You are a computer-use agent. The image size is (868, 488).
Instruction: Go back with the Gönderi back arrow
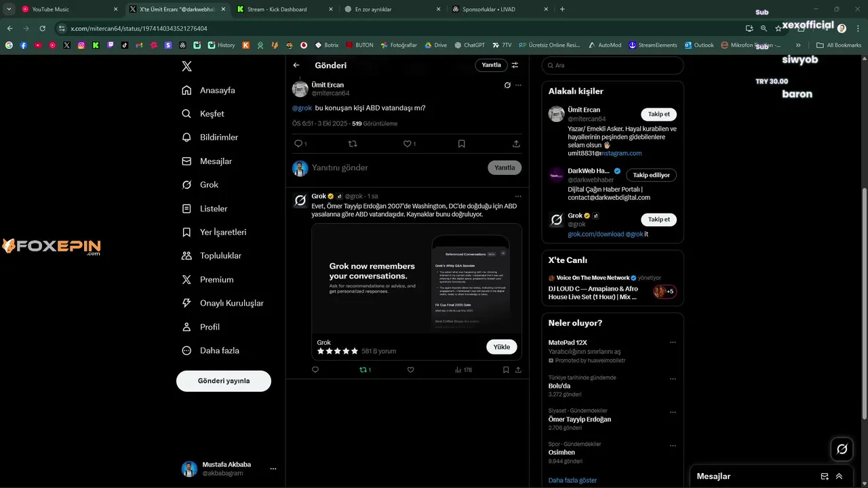(296, 65)
